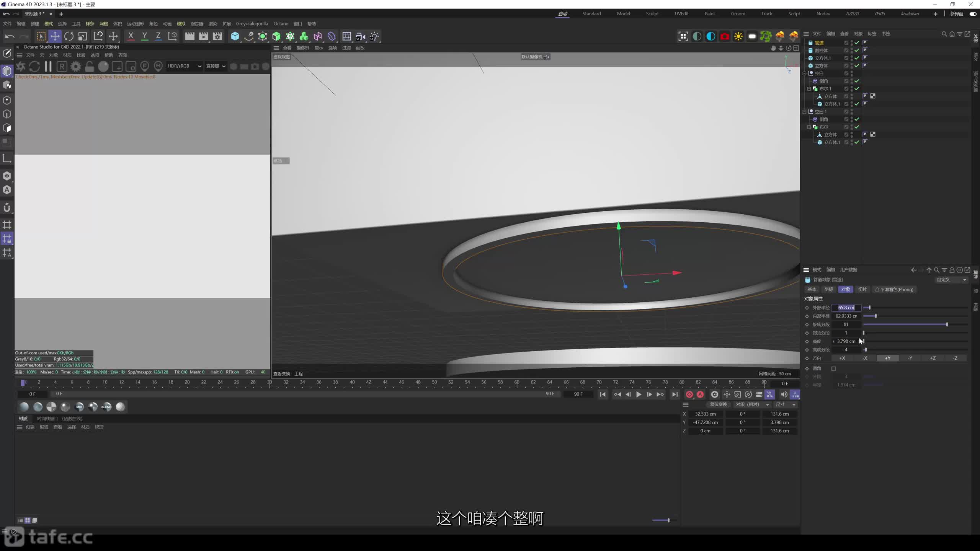
Task: Open the 直接照 kernel dropdown
Action: [x=216, y=66]
